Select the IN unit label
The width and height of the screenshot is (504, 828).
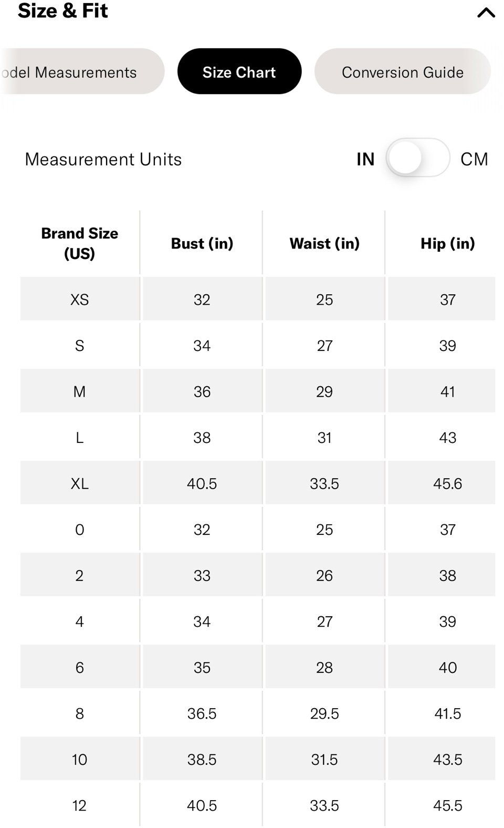point(365,159)
